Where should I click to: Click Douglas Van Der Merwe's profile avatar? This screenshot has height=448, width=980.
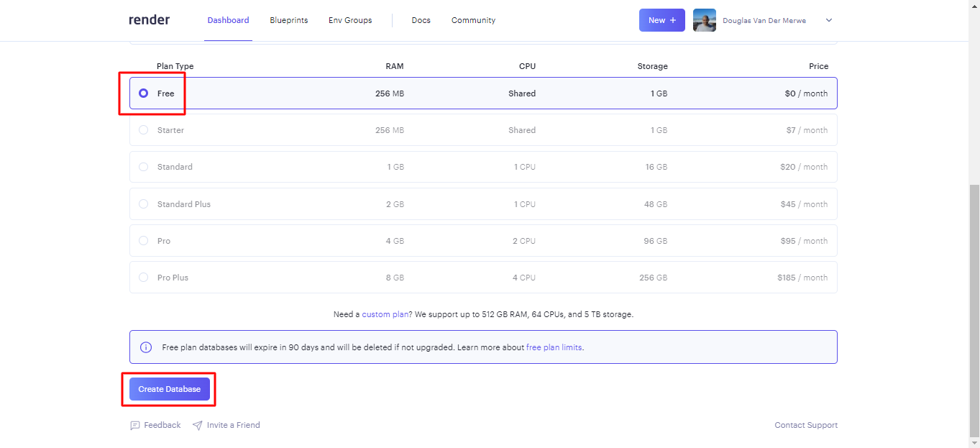[x=704, y=20]
